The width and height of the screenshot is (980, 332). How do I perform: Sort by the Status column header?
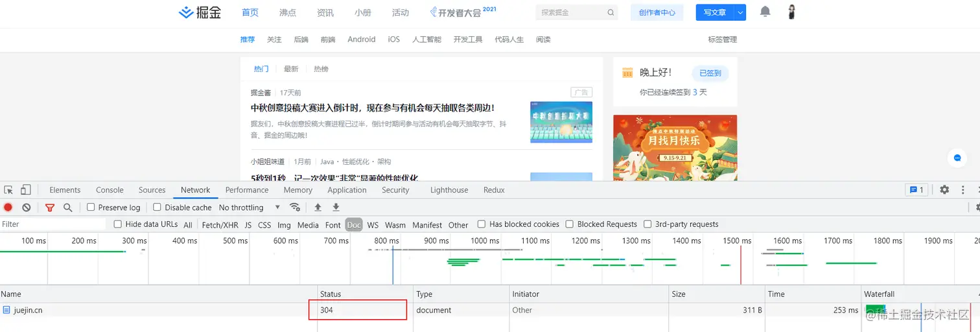pos(365,294)
